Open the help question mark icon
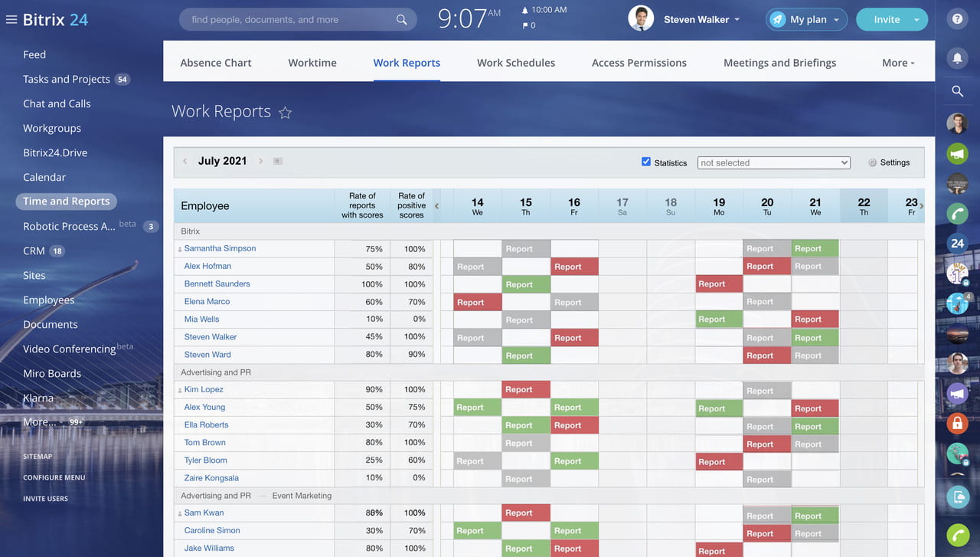Image resolution: width=980 pixels, height=557 pixels. pyautogui.click(x=957, y=18)
